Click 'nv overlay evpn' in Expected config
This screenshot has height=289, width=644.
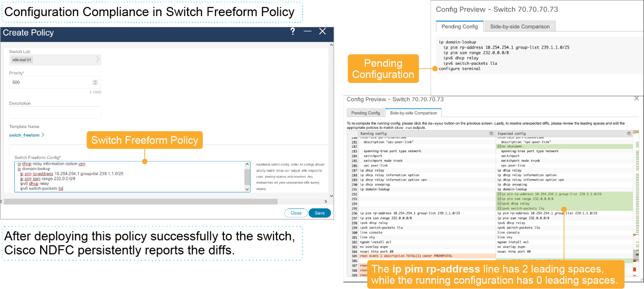[x=511, y=247]
